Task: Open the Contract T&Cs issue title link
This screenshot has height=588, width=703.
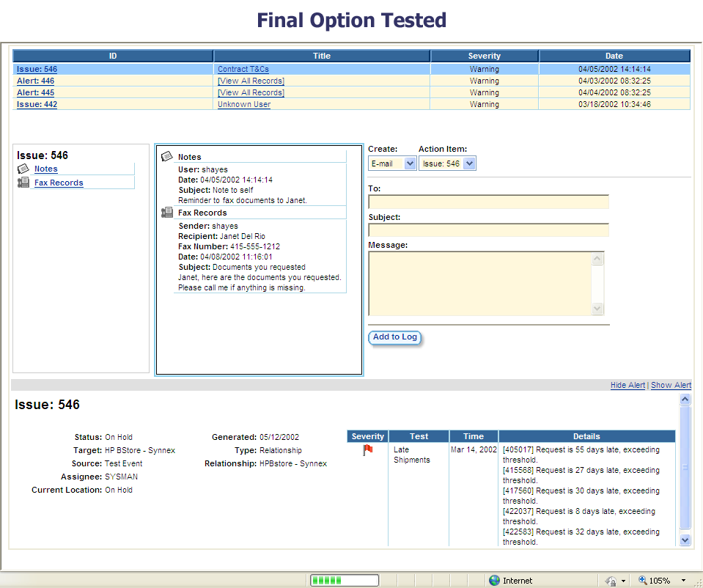Action: (x=243, y=68)
